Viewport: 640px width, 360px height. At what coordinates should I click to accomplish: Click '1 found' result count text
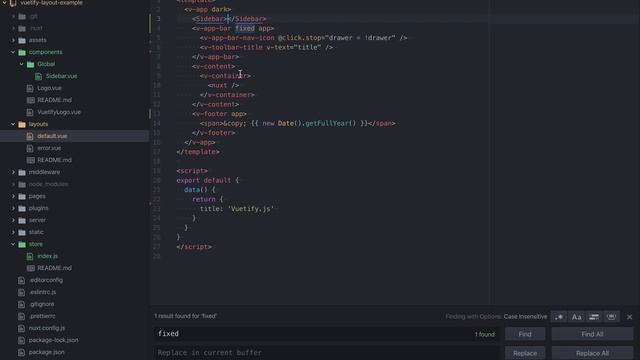484,334
